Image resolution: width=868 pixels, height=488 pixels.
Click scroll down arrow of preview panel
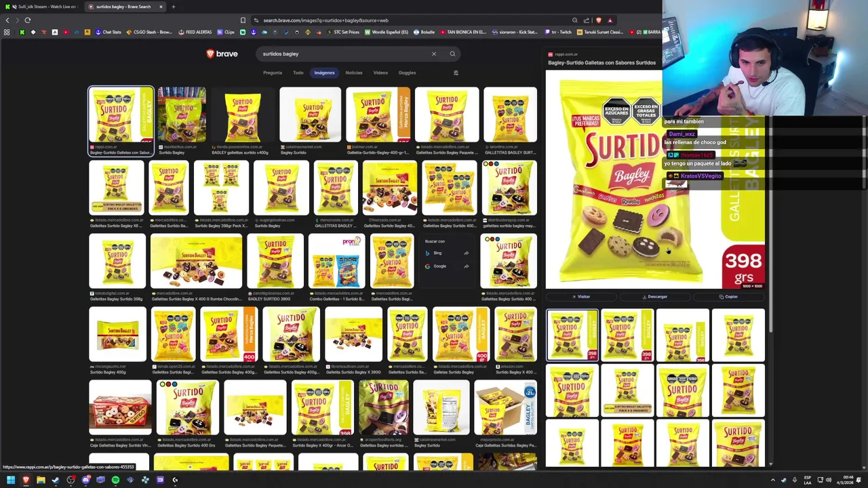click(770, 464)
